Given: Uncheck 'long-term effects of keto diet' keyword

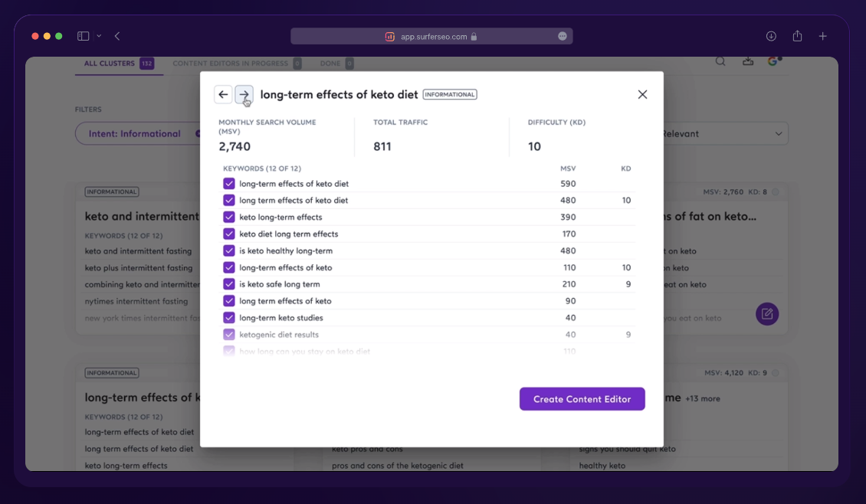Looking at the screenshot, I should click(x=229, y=184).
